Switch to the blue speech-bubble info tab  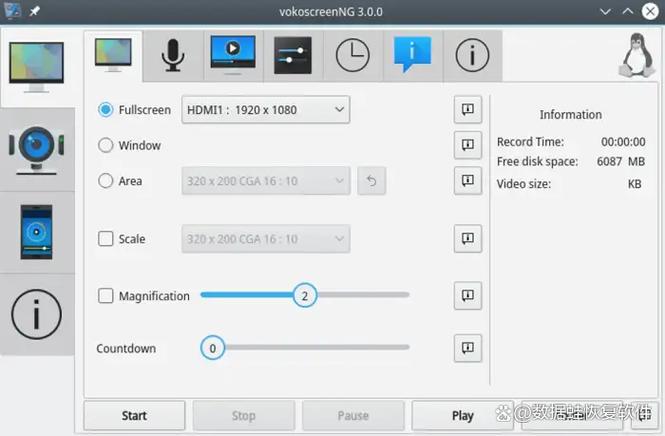coord(413,56)
